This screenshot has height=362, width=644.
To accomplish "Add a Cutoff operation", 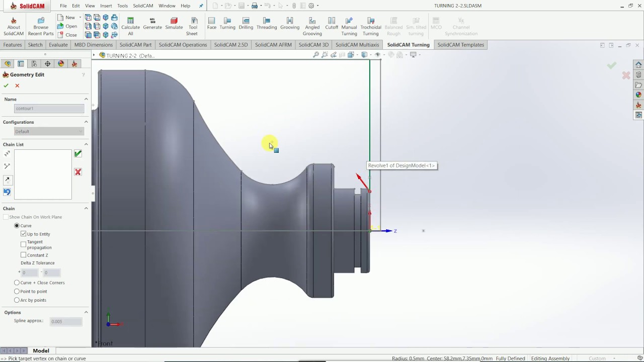I will pos(332,24).
